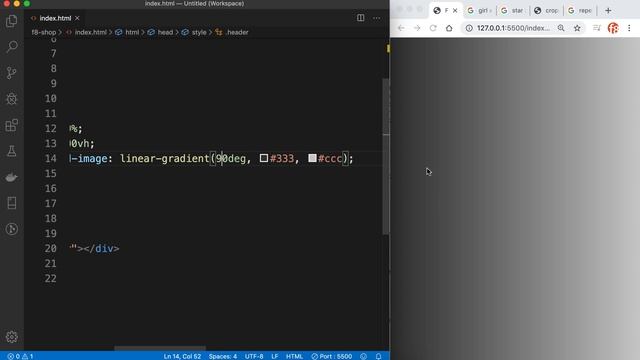The image size is (640, 360).
Task: Select the index.html editor tab
Action: [x=55, y=18]
